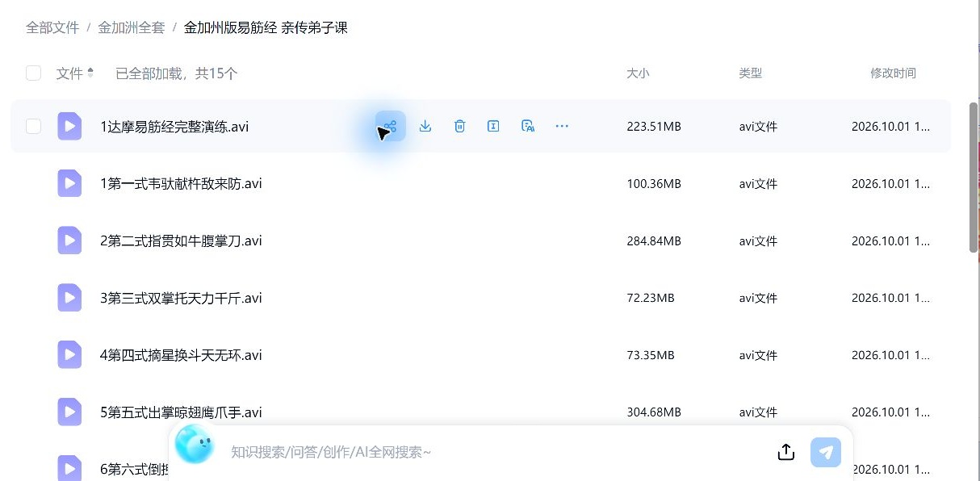Open the file 4第四式摘星换斗天无环.avi

click(181, 356)
